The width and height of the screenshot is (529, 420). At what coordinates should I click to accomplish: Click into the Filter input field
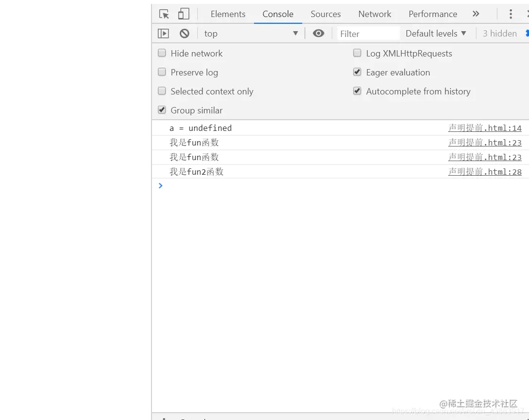point(368,34)
